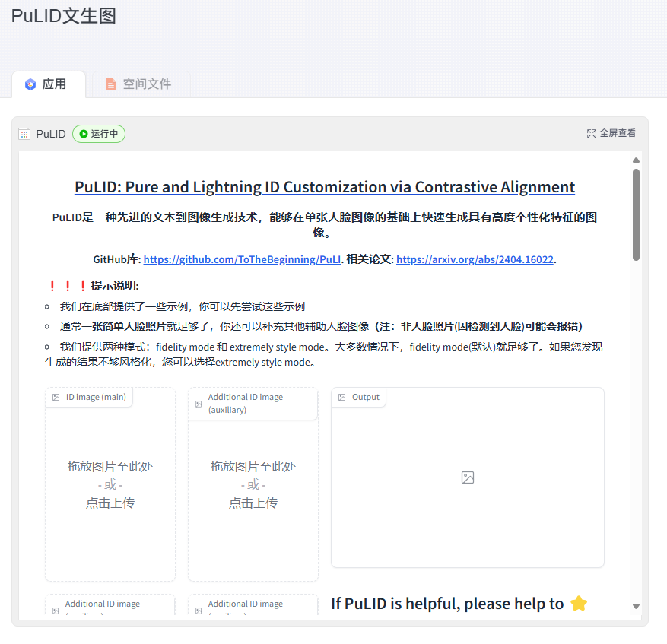This screenshot has height=644, width=667.
Task: Click the 运行中 status button
Action: pyautogui.click(x=98, y=133)
